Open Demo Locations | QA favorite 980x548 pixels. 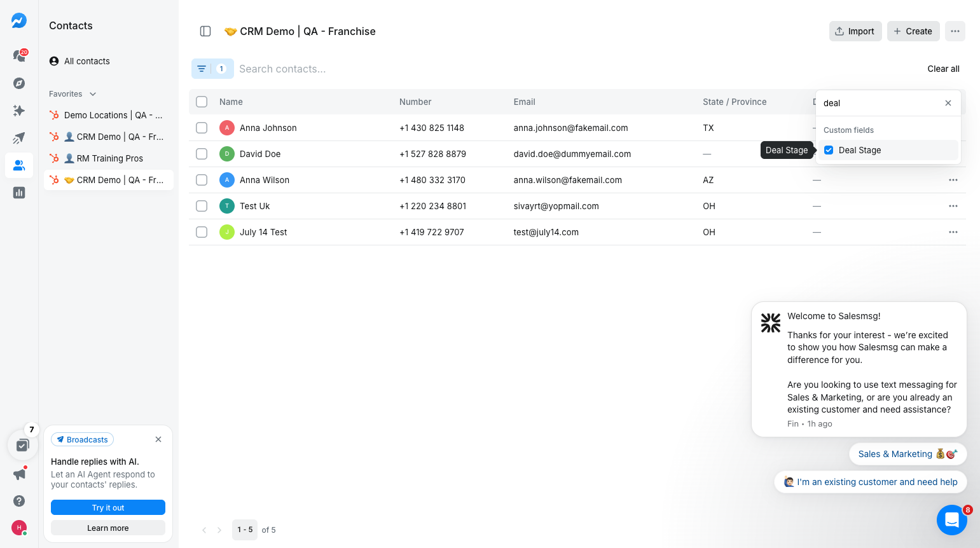point(108,115)
